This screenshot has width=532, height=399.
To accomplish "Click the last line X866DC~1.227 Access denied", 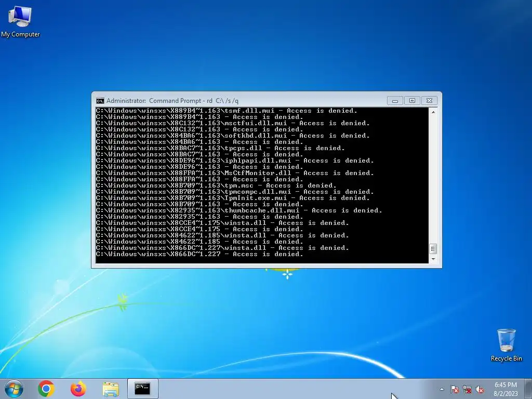I will coord(199,254).
